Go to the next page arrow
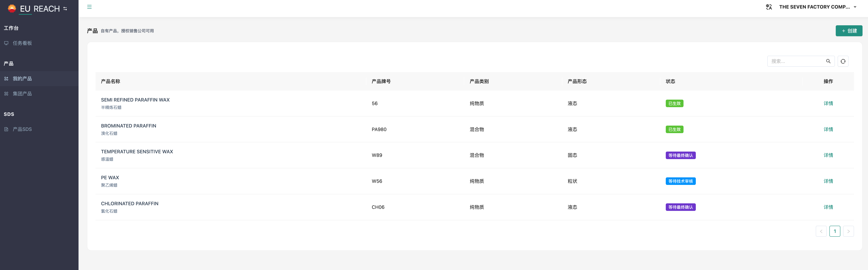This screenshot has height=270, width=868. [x=848, y=231]
